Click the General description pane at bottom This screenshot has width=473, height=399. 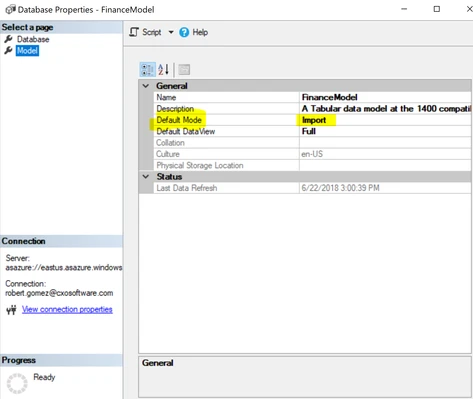pyautogui.click(x=305, y=377)
